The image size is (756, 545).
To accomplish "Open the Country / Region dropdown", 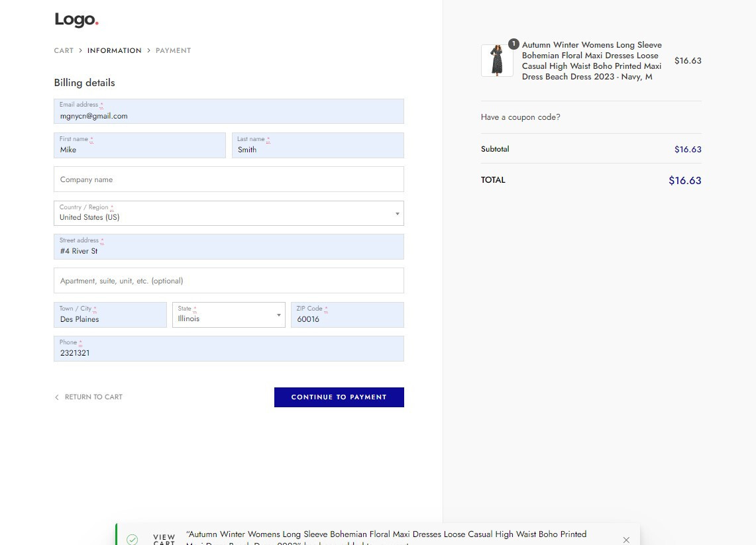I will (229, 213).
